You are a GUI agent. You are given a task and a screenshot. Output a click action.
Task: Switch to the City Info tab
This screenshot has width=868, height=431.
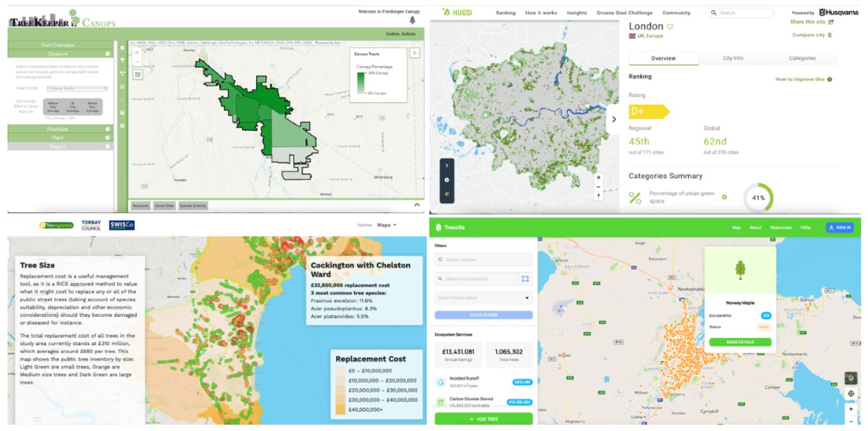(732, 58)
